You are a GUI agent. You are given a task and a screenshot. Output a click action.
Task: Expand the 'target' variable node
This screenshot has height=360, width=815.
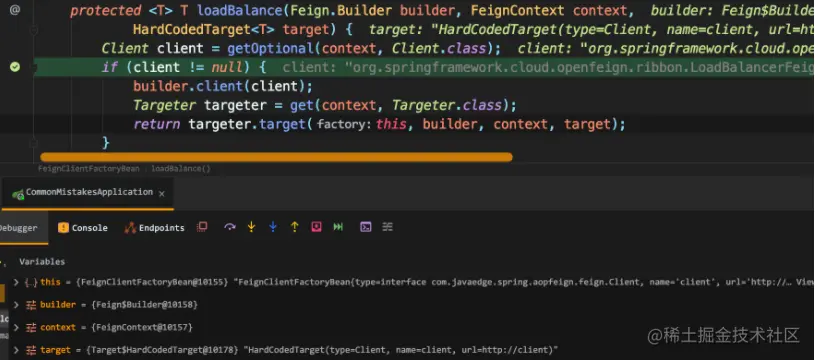point(16,350)
